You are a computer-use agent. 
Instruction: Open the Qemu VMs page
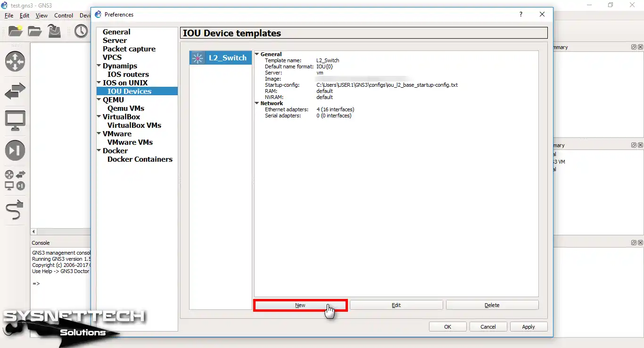[126, 108]
